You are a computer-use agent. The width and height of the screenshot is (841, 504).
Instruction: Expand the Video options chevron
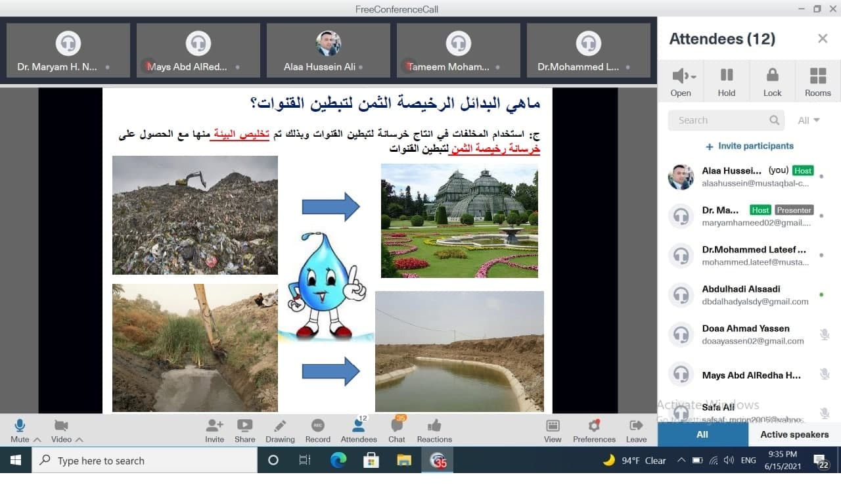pyautogui.click(x=80, y=440)
